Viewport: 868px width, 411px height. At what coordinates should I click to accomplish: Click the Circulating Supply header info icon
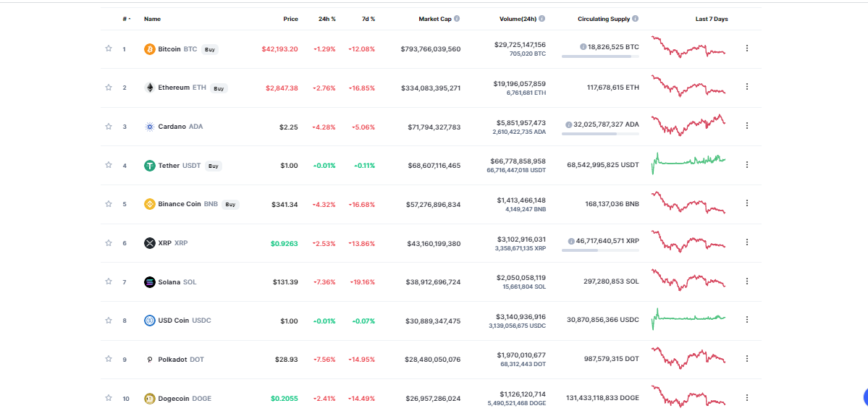pos(635,19)
